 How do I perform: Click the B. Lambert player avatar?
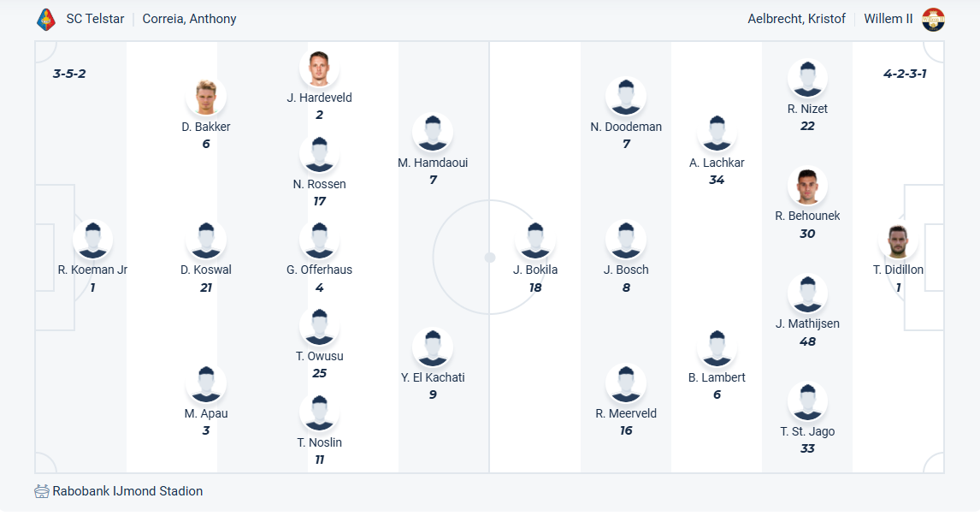(x=717, y=348)
